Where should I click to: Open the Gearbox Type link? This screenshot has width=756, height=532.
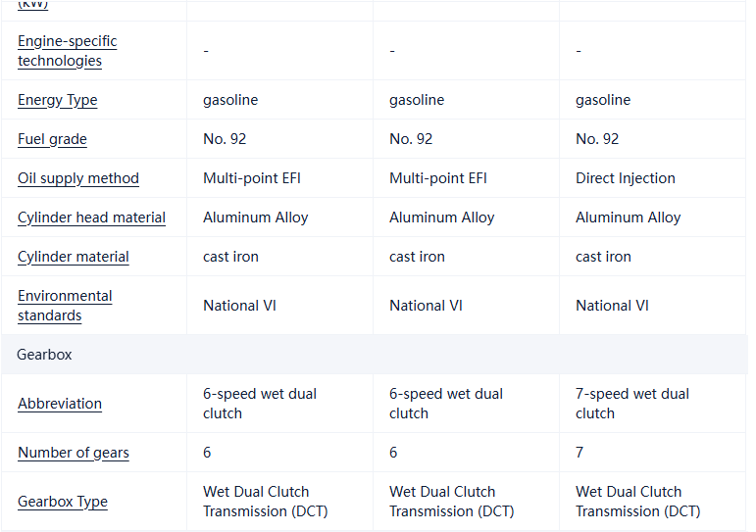point(63,502)
